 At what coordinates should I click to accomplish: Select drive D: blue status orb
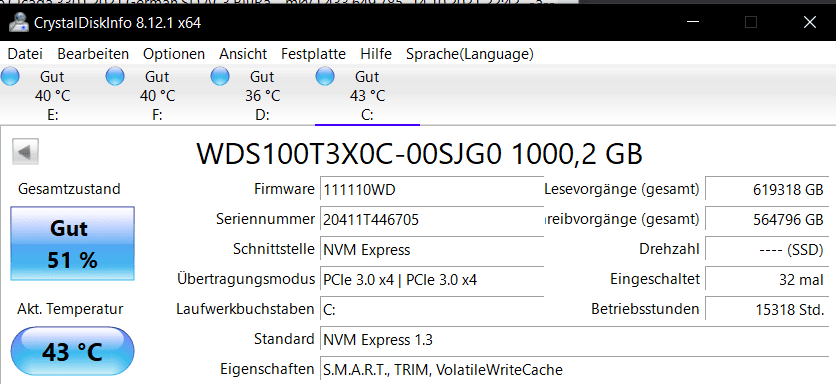220,77
